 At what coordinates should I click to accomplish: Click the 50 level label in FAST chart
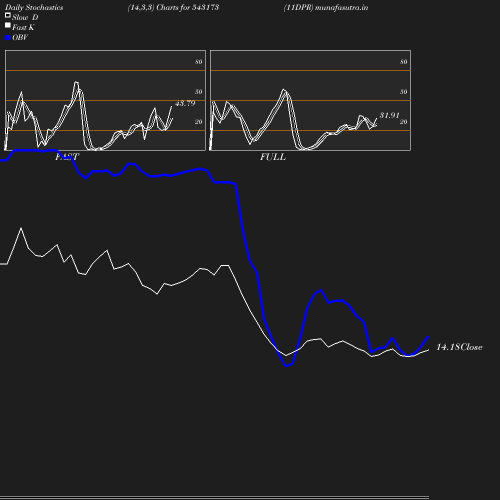199,92
